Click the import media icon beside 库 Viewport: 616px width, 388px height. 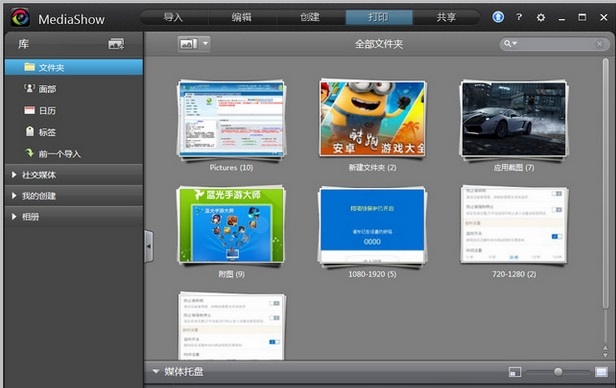tap(116, 44)
